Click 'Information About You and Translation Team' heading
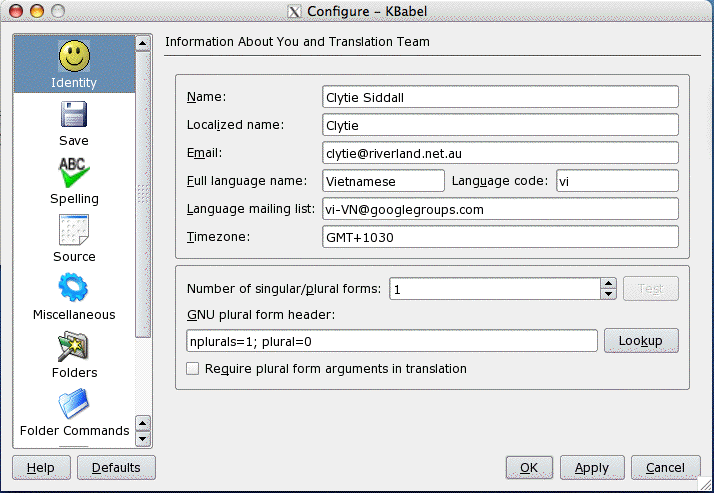This screenshot has width=714, height=493. [297, 41]
